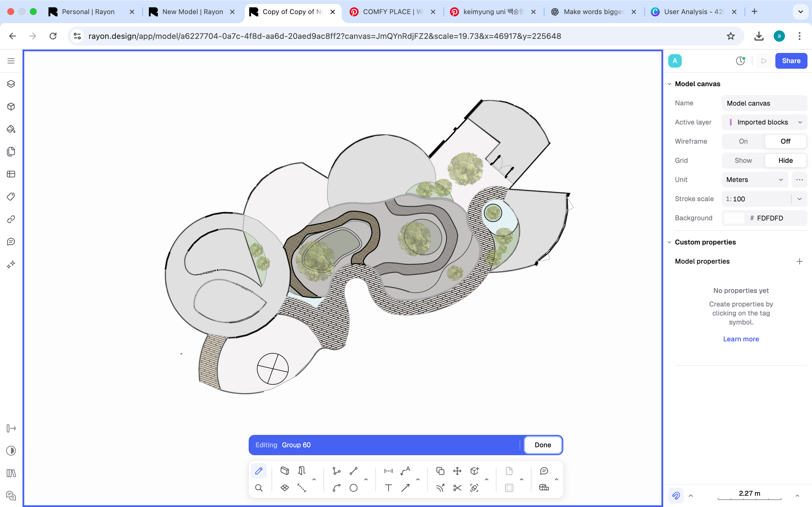Collapse the Custom properties section
812x507 pixels.
click(669, 242)
